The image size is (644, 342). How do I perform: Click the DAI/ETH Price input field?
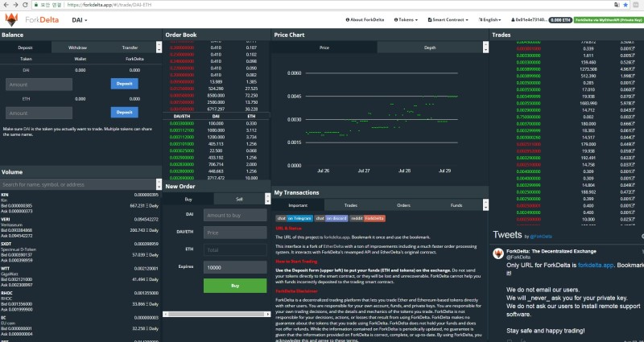(235, 233)
